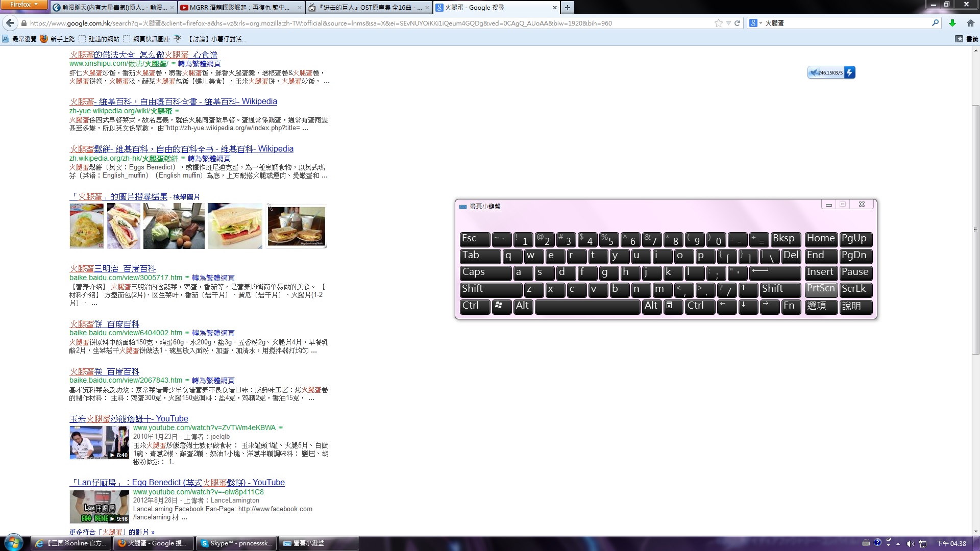Click the lock icon in the address bar
The image size is (980, 551).
point(23,23)
